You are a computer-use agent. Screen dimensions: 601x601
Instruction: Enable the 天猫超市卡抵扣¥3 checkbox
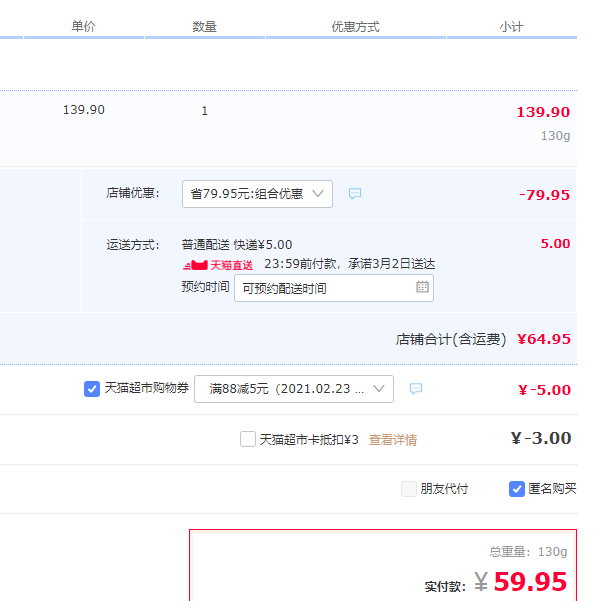click(x=248, y=439)
